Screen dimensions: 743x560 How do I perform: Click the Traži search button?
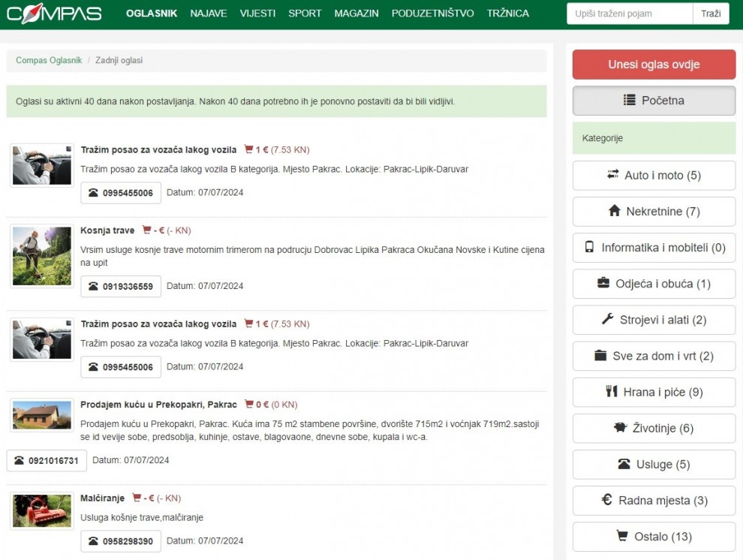click(710, 14)
